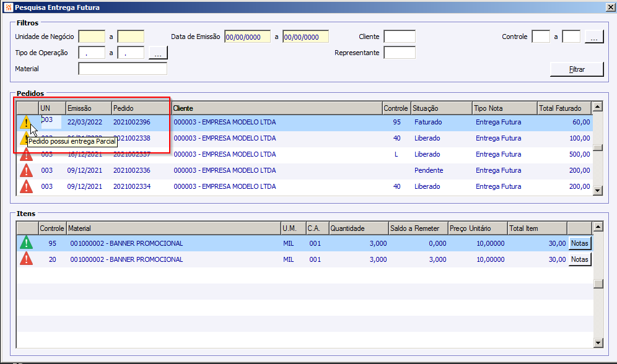617x364 pixels.
Task: Click yellow warning icon on order 2021002396
Action: click(x=25, y=123)
